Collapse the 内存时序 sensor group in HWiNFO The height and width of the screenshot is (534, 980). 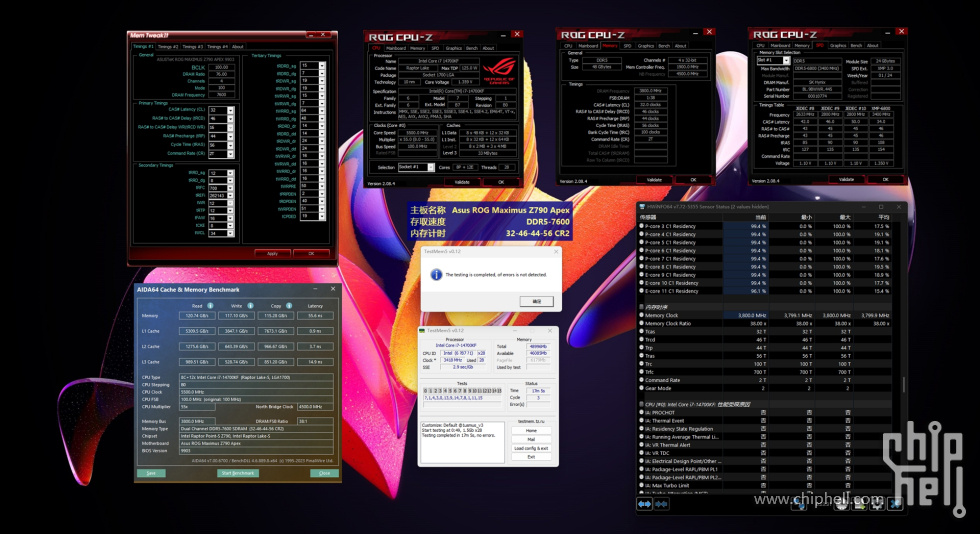(641, 307)
